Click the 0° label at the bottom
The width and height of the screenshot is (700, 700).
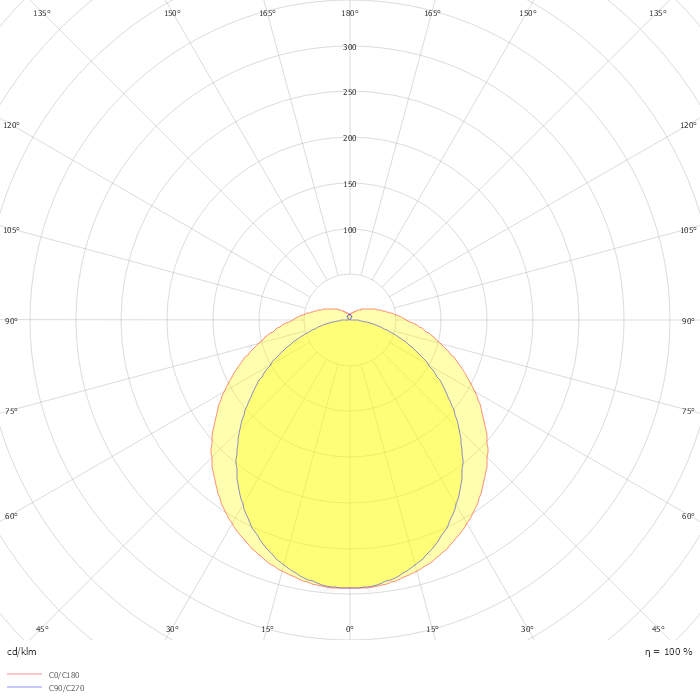click(350, 629)
